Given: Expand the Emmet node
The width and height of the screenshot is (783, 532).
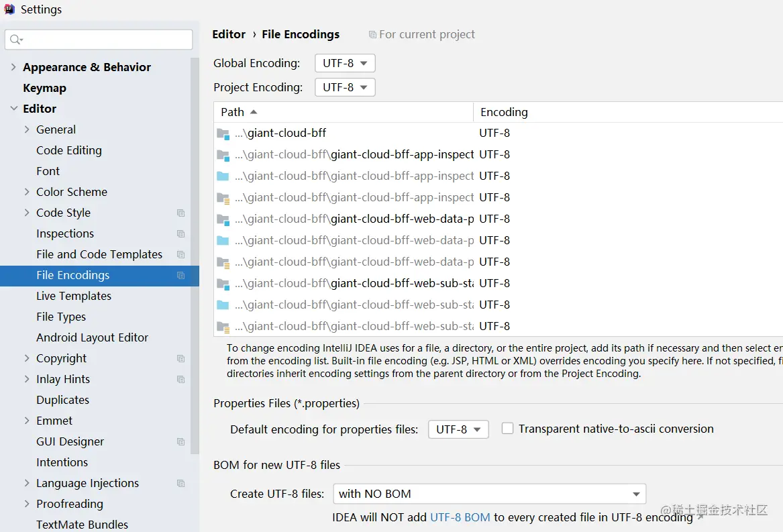Looking at the screenshot, I should [27, 421].
